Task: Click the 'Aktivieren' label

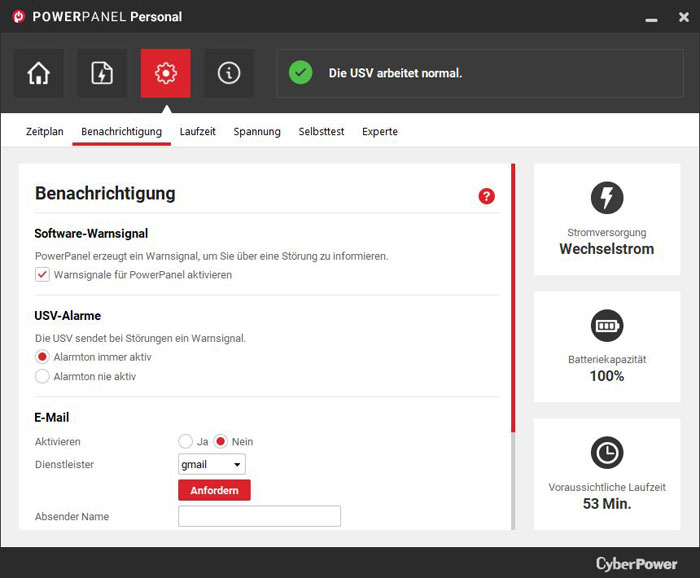Action: [58, 441]
